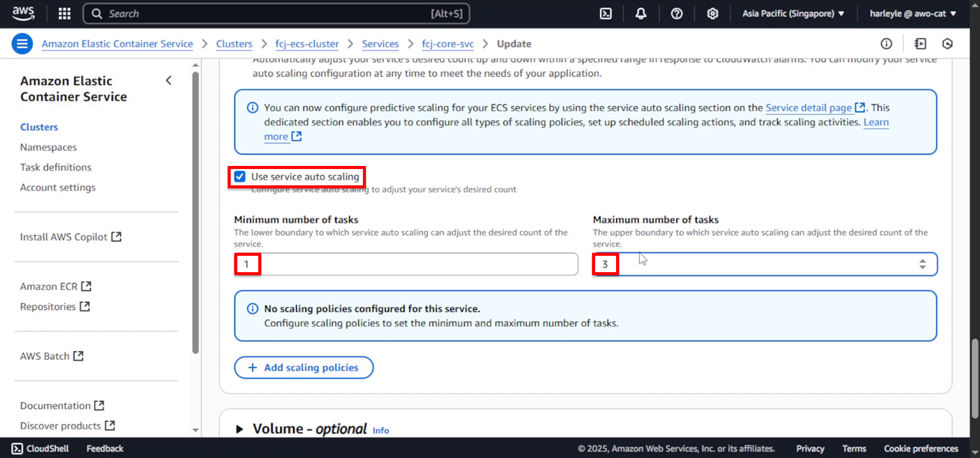Click the external icon after Service detail page
Image resolution: width=980 pixels, height=458 pixels.
click(x=860, y=107)
